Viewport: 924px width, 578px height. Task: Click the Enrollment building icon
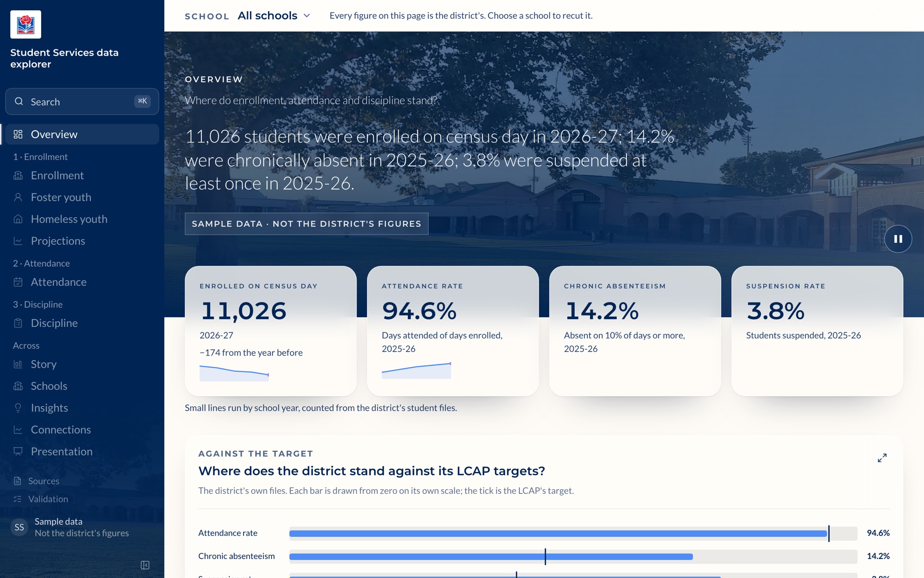[x=18, y=175]
